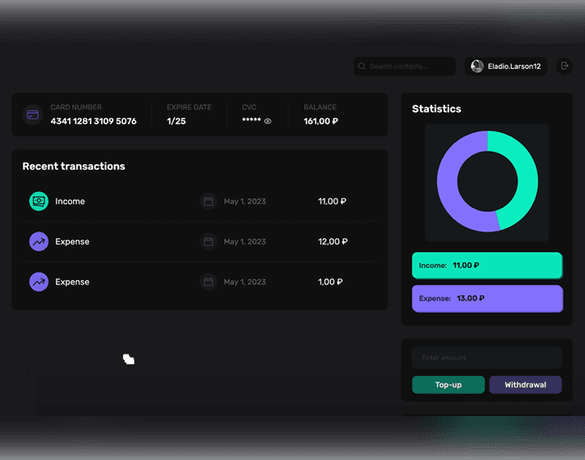The height and width of the screenshot is (460, 585).
Task: Click the green Income transaction icon
Action: click(39, 201)
